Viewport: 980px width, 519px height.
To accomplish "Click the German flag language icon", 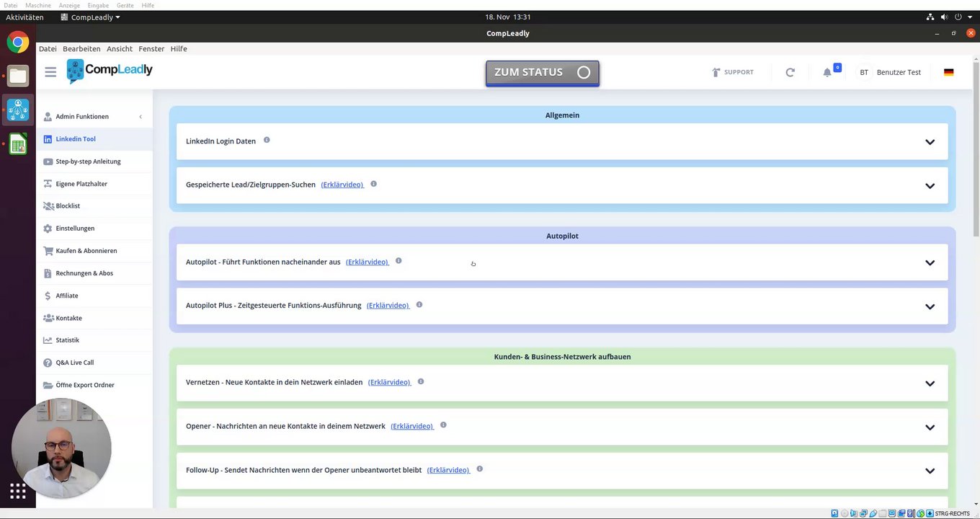I will click(x=948, y=72).
